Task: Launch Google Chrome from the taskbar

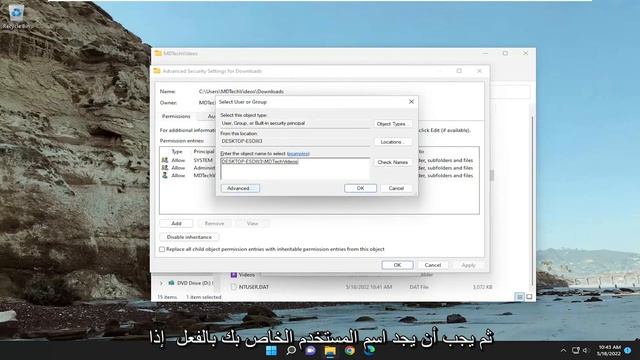Action: (x=349, y=351)
